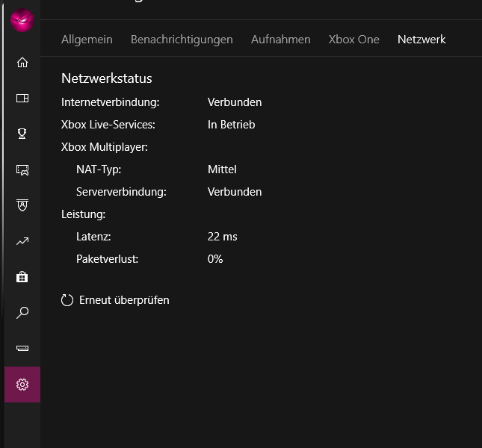Click the Netzwerkstatus heading
482x448 pixels.
pos(106,78)
